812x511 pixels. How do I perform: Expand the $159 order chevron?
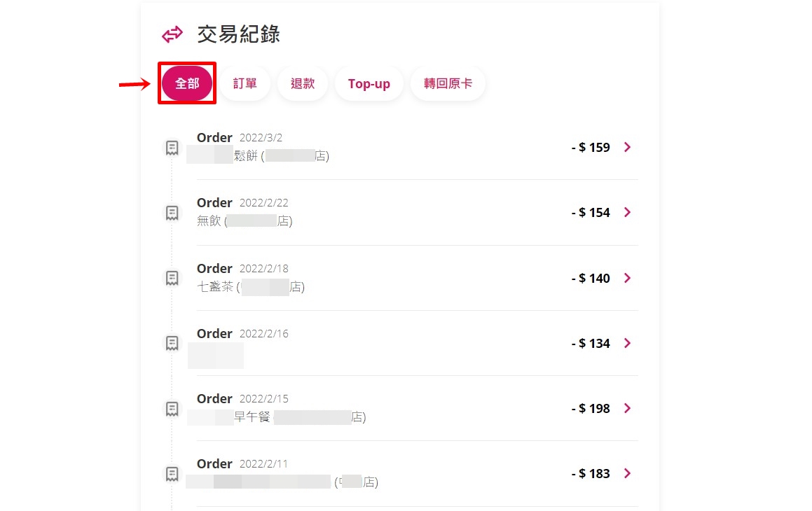click(628, 148)
